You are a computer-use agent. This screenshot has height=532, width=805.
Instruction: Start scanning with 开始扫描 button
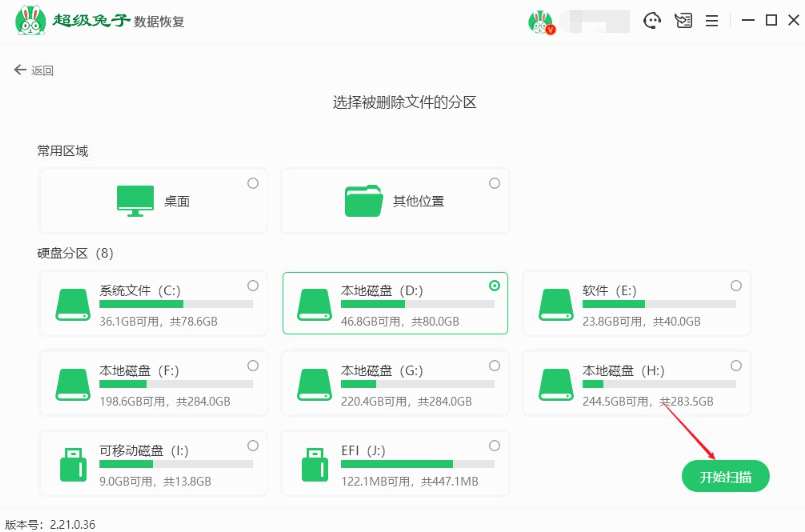point(725,477)
